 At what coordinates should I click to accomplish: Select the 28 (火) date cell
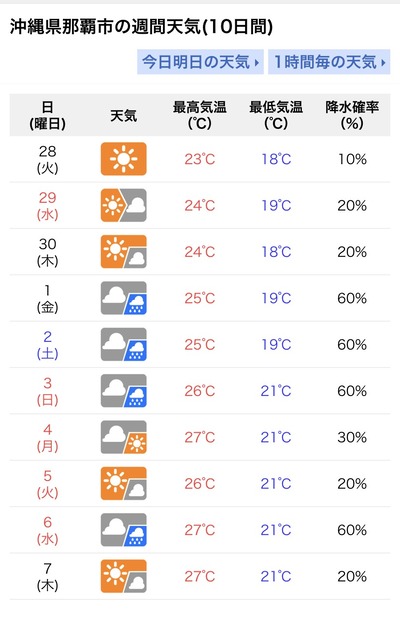coord(47,159)
